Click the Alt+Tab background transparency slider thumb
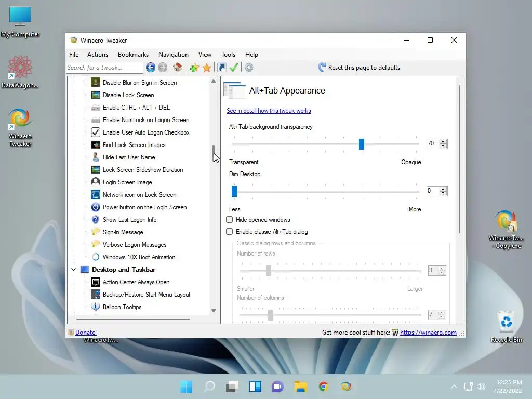This screenshot has width=532, height=399. pos(362,144)
